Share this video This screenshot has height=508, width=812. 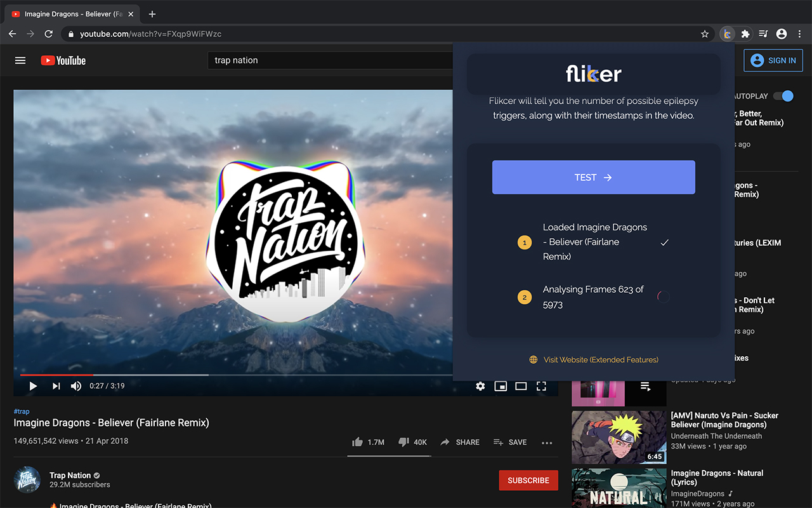(460, 442)
